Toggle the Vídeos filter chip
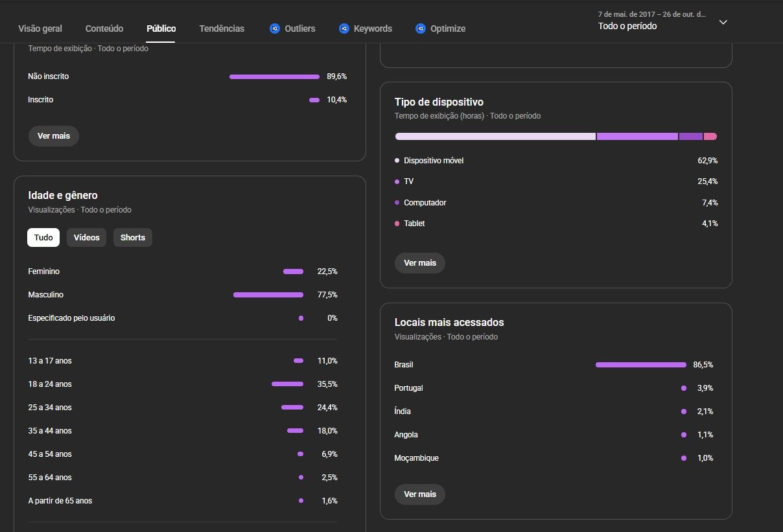The height and width of the screenshot is (532, 783). [x=86, y=238]
